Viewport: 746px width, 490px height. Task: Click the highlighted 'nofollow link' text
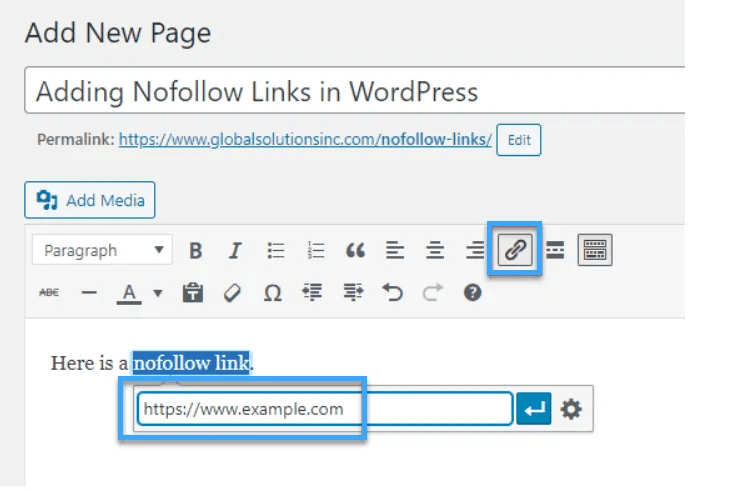click(191, 363)
